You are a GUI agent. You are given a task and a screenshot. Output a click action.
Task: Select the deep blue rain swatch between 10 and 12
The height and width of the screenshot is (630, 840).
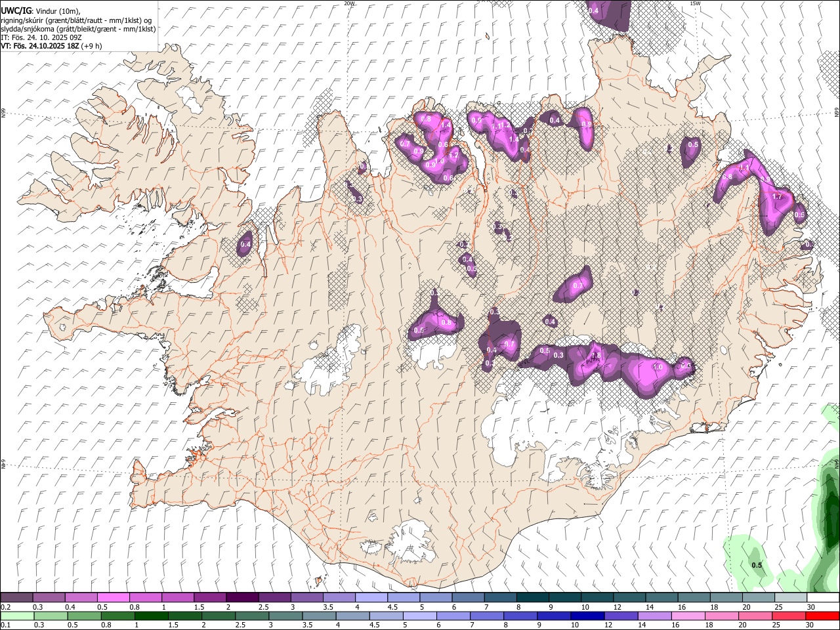588,616
